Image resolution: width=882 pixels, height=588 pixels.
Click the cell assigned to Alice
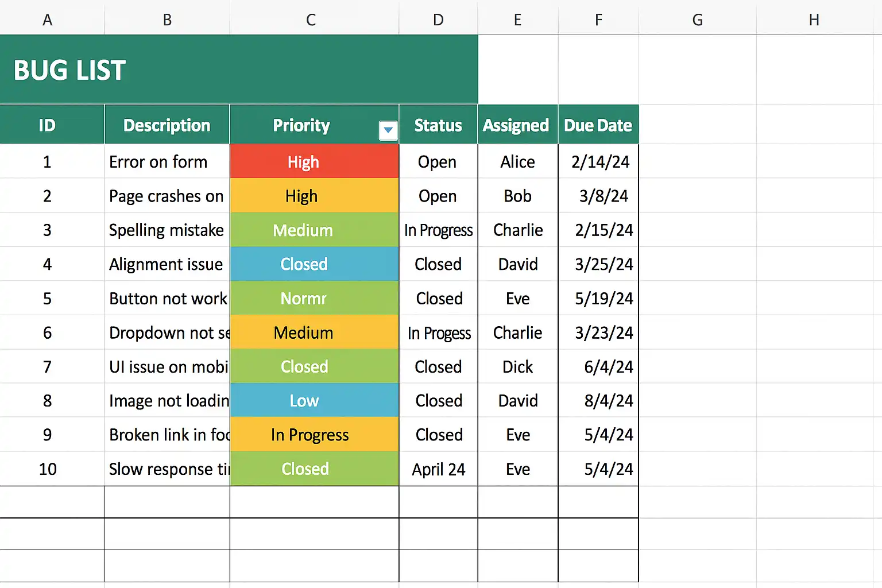click(517, 161)
